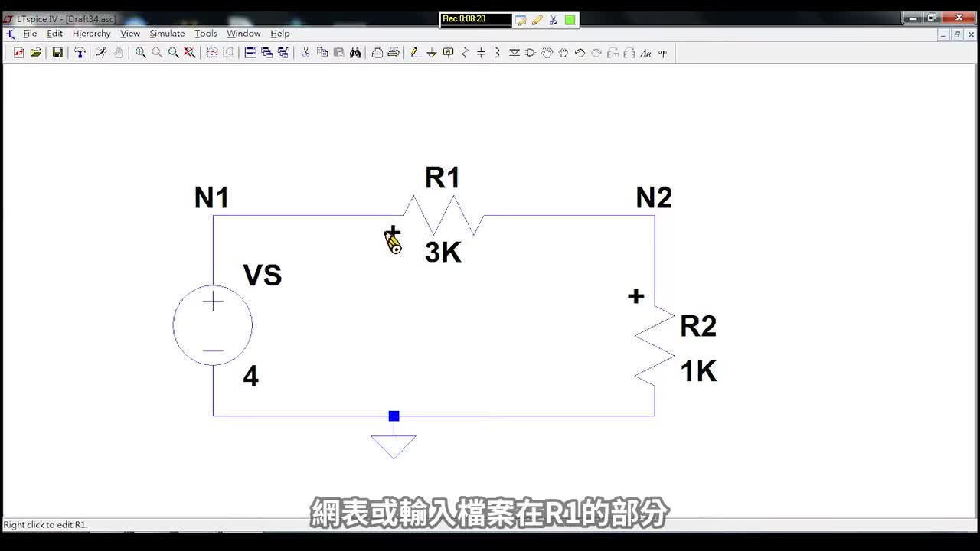The image size is (980, 551).
Task: Open the Hierarchy menu
Action: tap(92, 34)
